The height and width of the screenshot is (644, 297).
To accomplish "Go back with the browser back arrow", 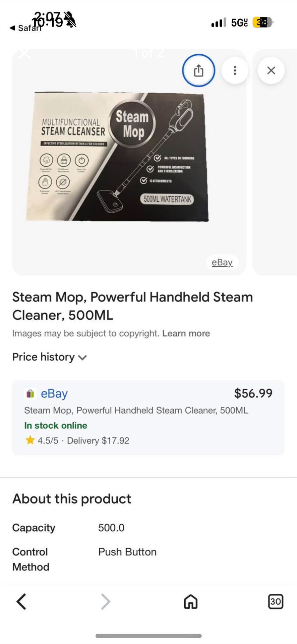I will (x=21, y=601).
